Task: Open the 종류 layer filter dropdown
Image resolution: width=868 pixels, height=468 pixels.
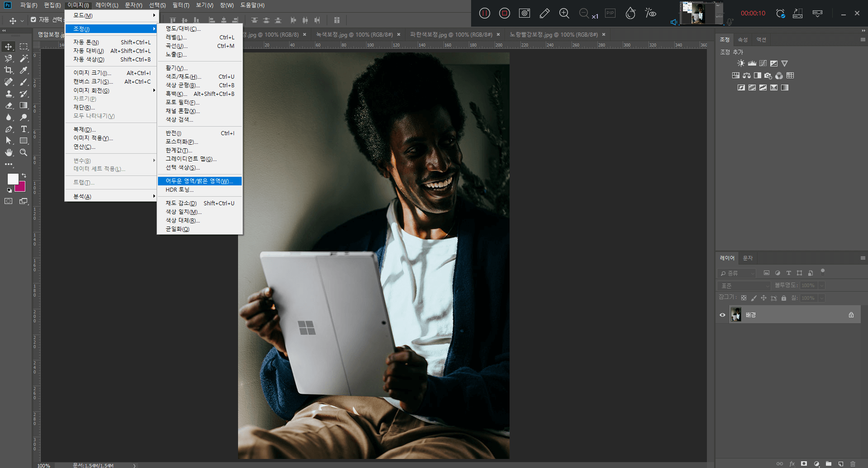Action: coord(737,273)
